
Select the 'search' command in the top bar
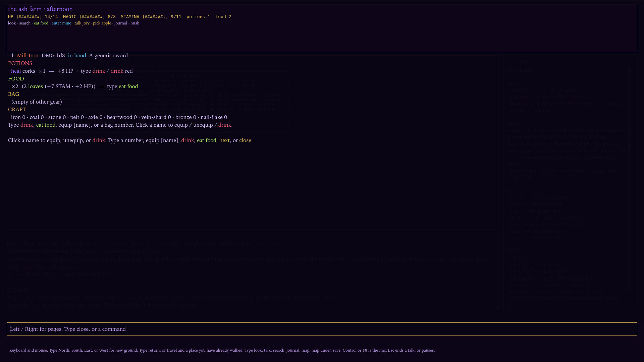[x=25, y=23]
